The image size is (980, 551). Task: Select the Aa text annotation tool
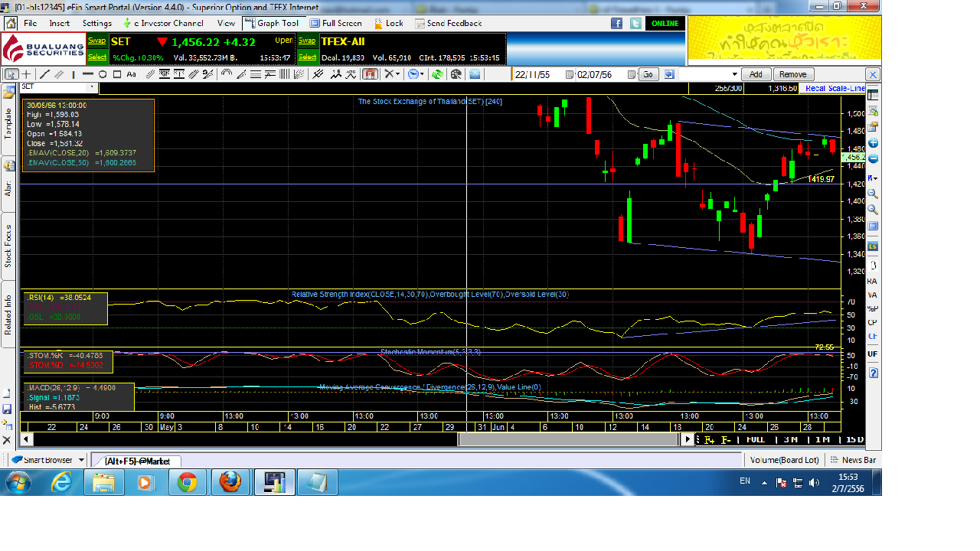click(x=132, y=74)
